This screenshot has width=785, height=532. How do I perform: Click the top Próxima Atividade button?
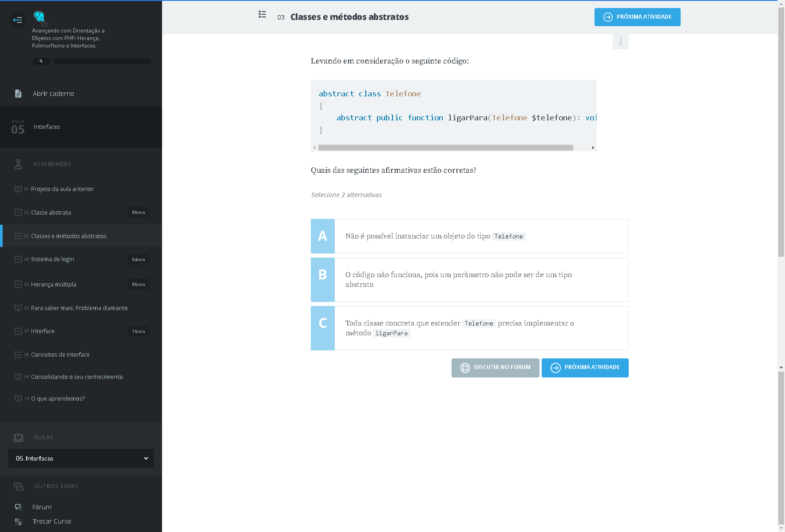coord(637,17)
